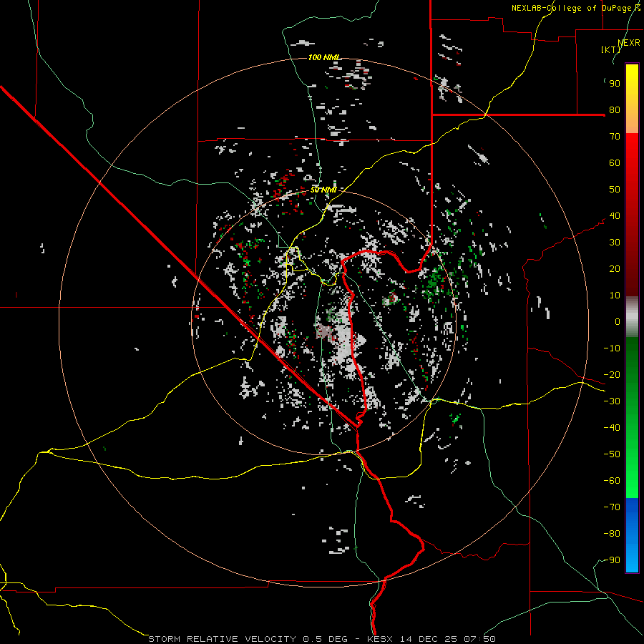
Task: Click the "14 DEC 25" date text
Action: pos(429,639)
